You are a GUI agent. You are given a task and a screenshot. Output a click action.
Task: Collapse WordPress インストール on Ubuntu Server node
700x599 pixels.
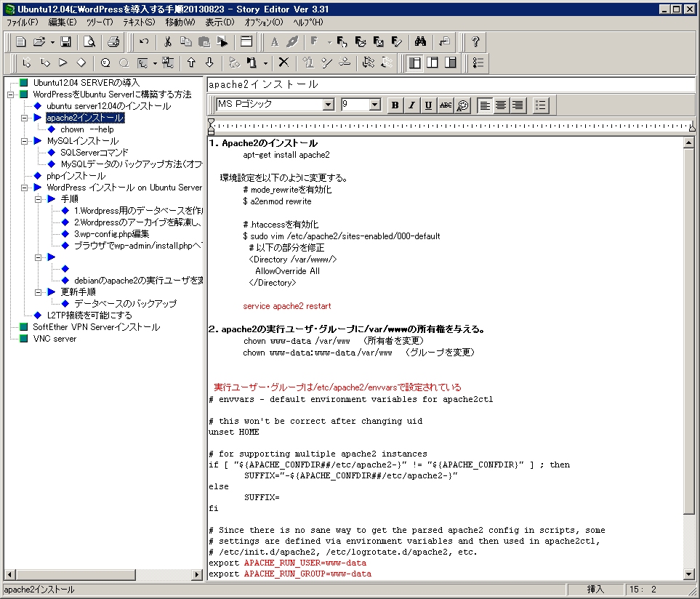coord(25,188)
